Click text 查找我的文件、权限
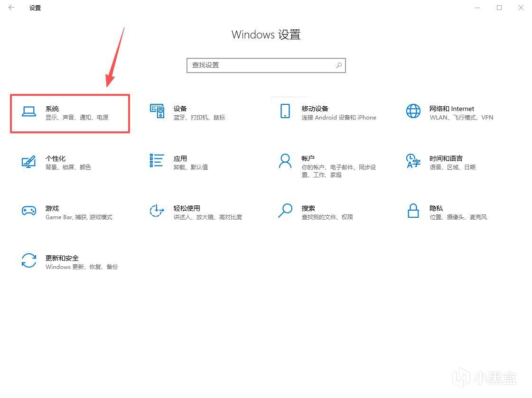This screenshot has height=398, width=532. point(327,217)
